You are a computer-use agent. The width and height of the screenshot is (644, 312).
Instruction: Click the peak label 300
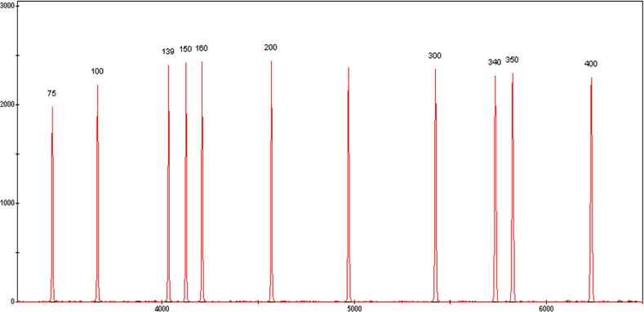(434, 56)
